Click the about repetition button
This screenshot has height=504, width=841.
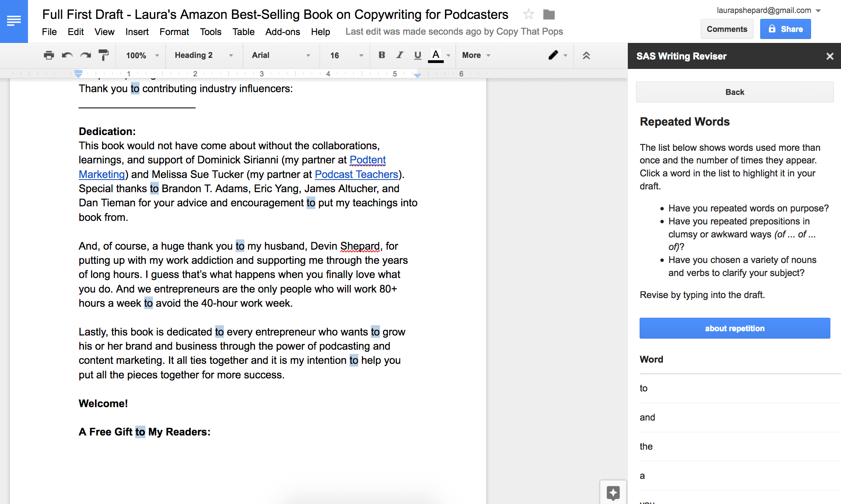click(734, 328)
